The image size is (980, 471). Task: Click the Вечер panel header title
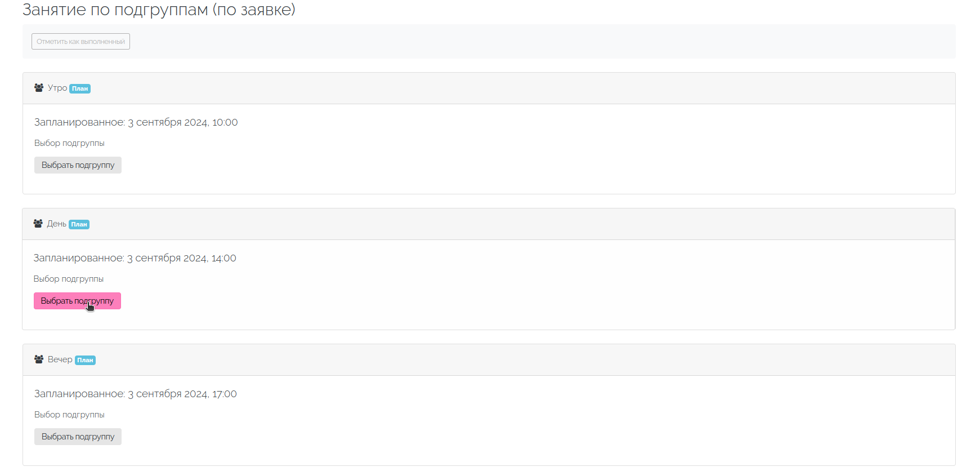click(60, 359)
